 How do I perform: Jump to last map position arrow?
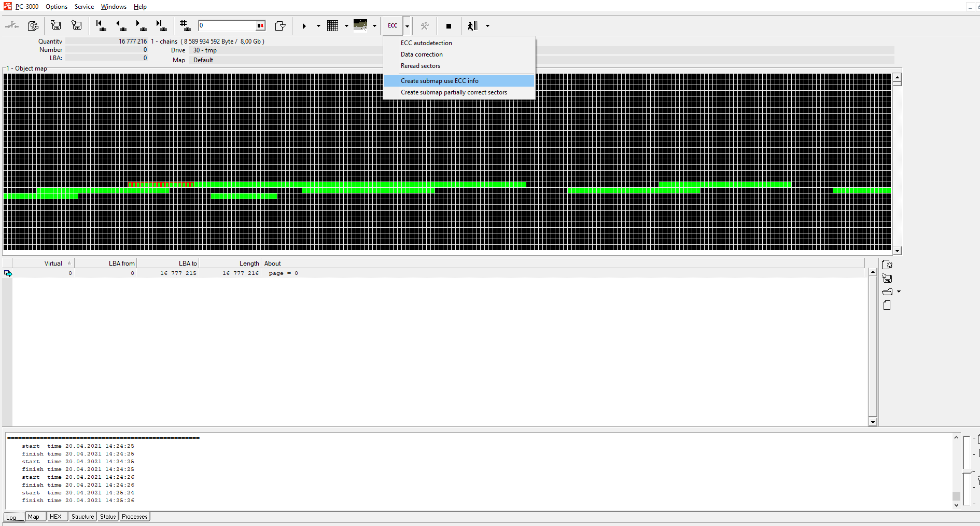click(x=161, y=25)
